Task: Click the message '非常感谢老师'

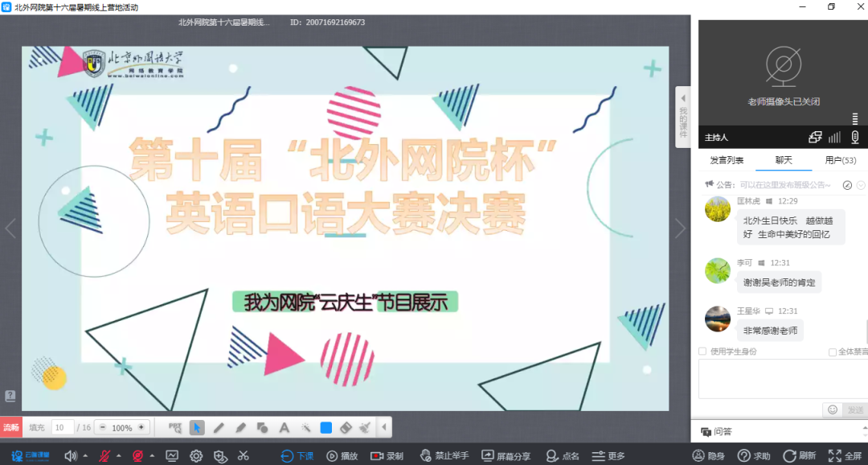Action: [x=770, y=331]
